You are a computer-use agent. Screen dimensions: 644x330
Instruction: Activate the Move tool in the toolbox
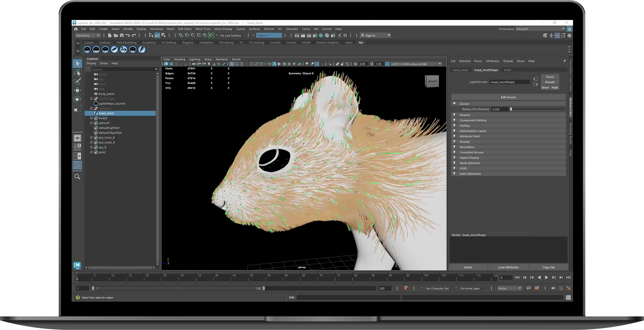(x=77, y=90)
